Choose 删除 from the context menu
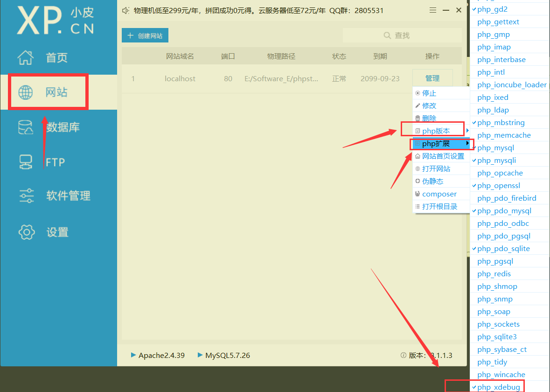The width and height of the screenshot is (550, 392). 441,118
